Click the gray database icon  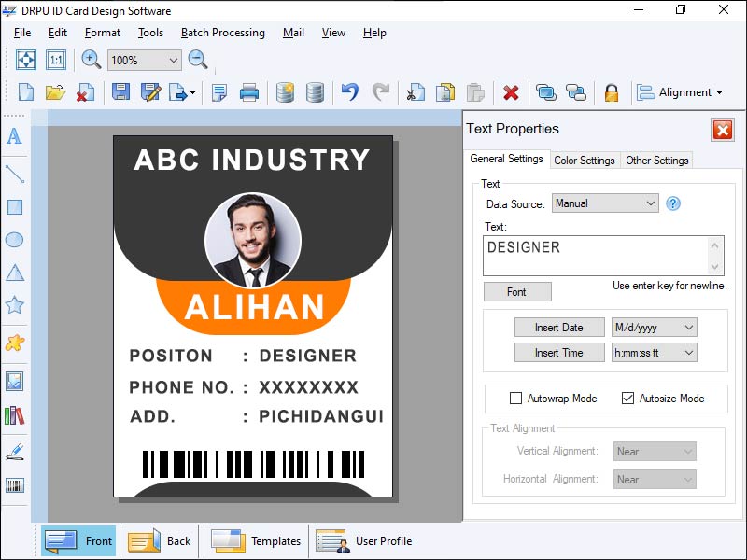click(315, 92)
